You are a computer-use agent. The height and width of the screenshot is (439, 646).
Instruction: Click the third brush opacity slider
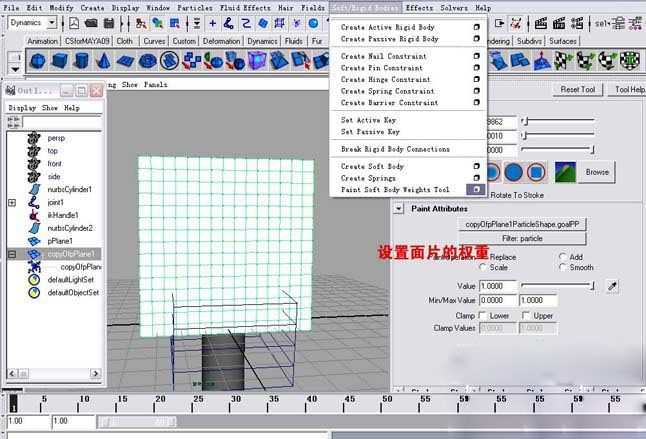(x=557, y=149)
